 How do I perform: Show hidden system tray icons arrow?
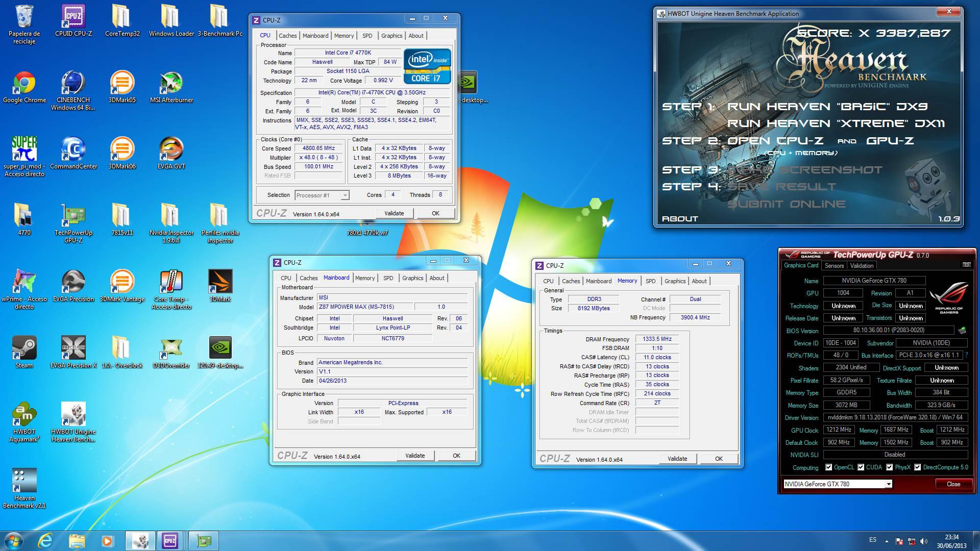click(887, 541)
